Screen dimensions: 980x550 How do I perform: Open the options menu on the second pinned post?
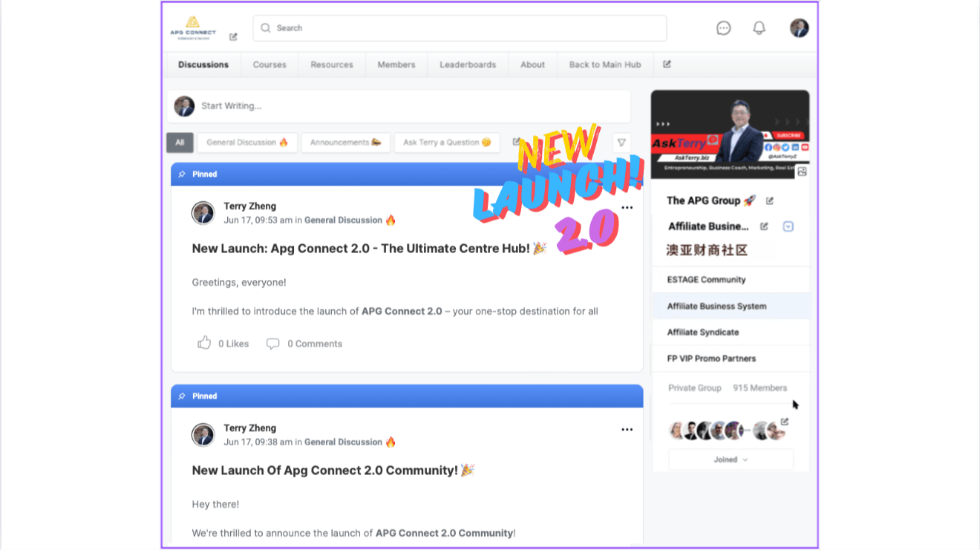(x=627, y=430)
